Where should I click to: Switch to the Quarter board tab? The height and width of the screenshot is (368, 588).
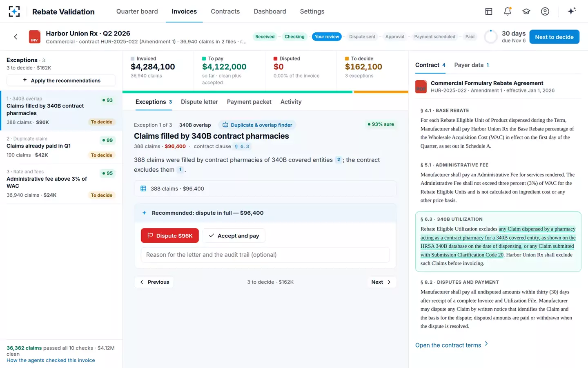[x=137, y=11]
